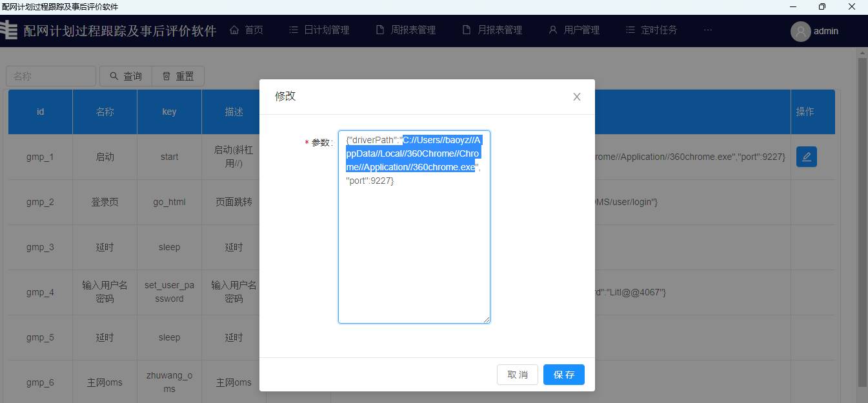
Task: Minimize the application window
Action: (792, 7)
